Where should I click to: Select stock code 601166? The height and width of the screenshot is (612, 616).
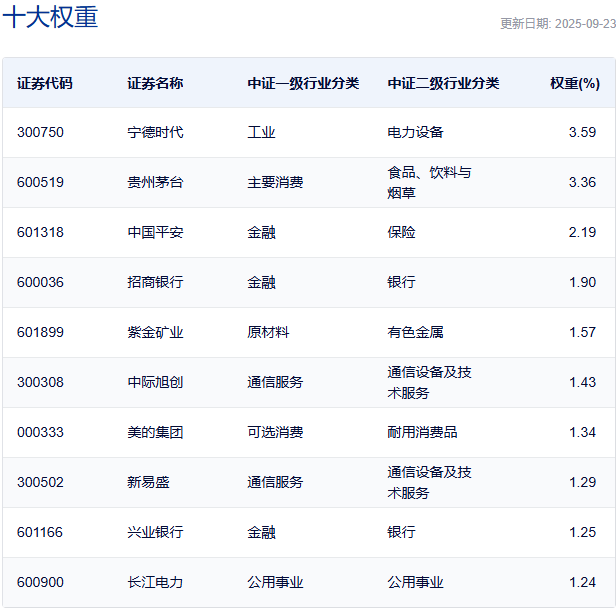40,532
